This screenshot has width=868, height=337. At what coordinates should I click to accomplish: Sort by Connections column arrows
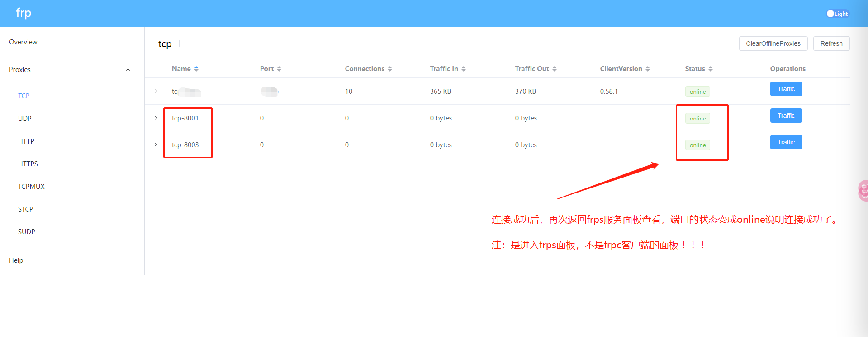(390, 69)
